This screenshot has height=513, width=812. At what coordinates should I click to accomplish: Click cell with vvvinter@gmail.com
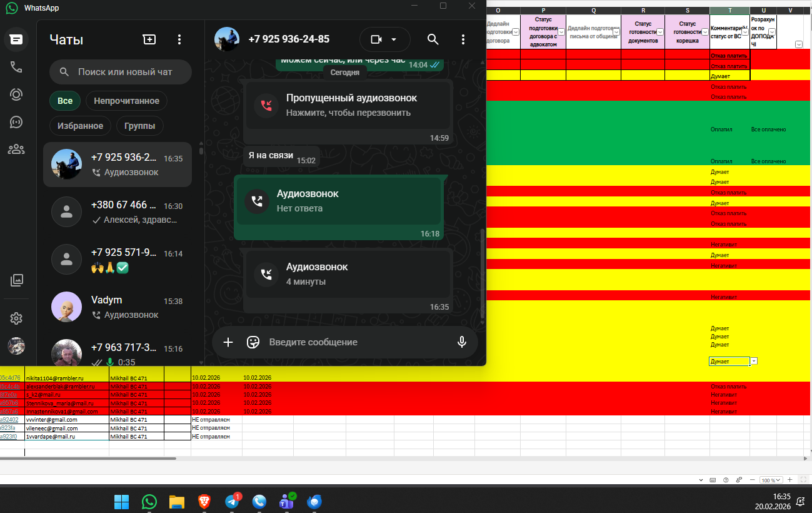[x=67, y=420]
